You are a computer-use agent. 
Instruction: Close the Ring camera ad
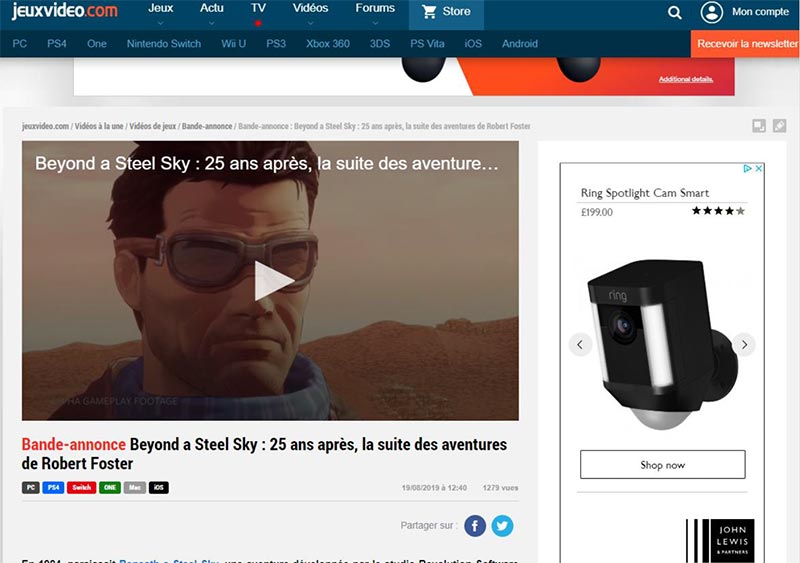759,168
